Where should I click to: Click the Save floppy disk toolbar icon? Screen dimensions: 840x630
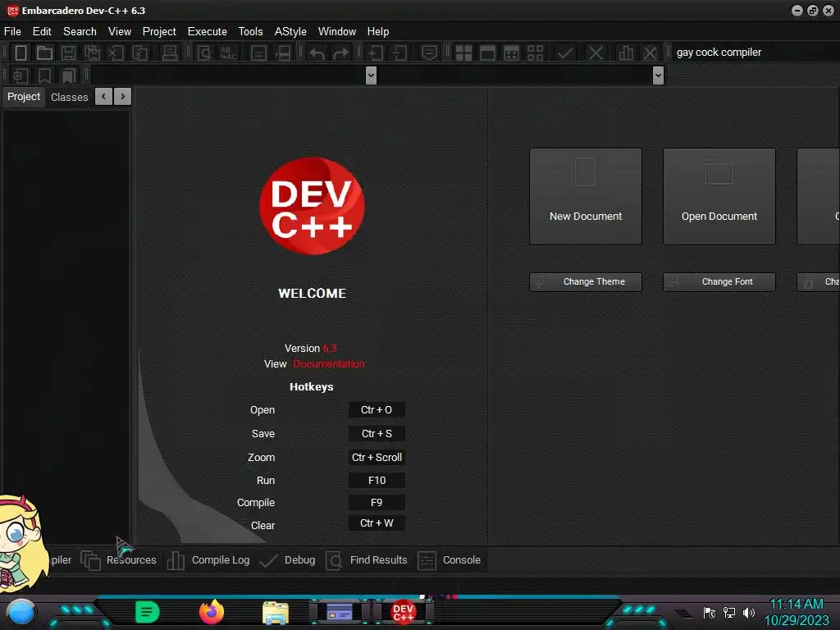coord(68,52)
